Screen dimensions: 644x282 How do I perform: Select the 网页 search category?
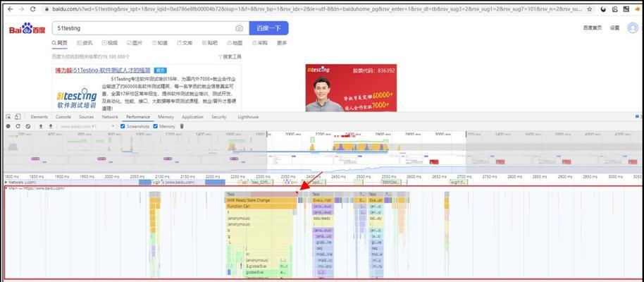tap(60, 43)
